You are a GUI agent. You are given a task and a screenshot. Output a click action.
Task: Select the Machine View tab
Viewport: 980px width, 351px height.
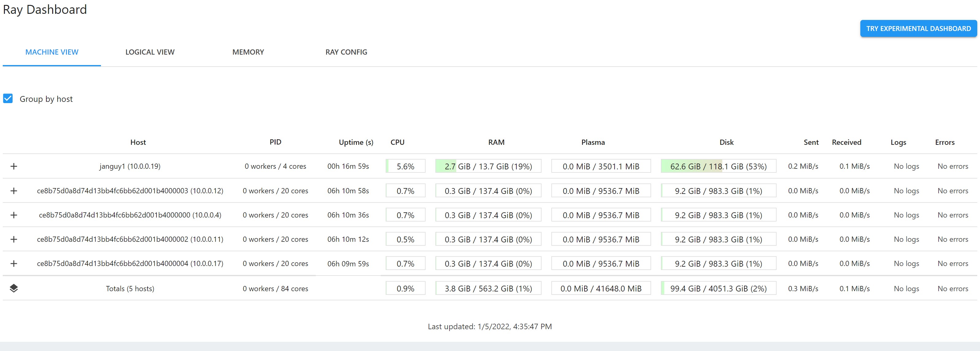(x=52, y=52)
